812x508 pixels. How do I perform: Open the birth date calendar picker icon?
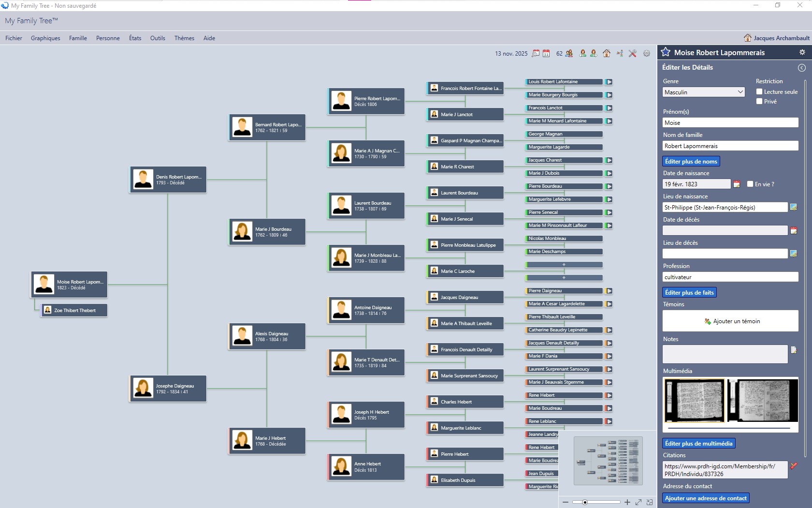737,184
